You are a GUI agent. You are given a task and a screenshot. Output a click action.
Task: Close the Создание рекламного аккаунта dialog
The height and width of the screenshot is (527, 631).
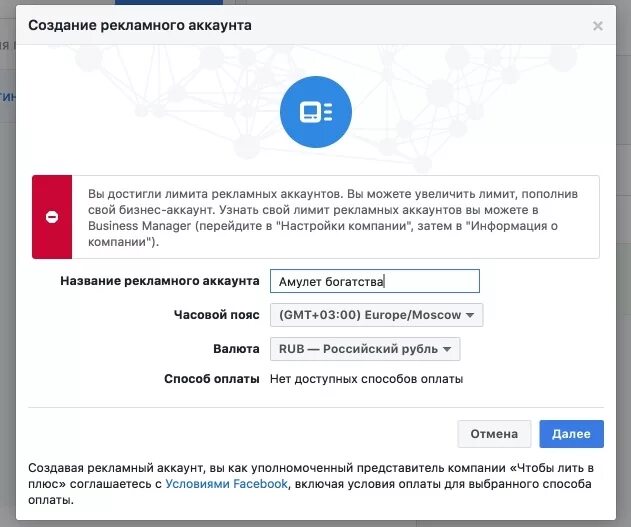[598, 26]
